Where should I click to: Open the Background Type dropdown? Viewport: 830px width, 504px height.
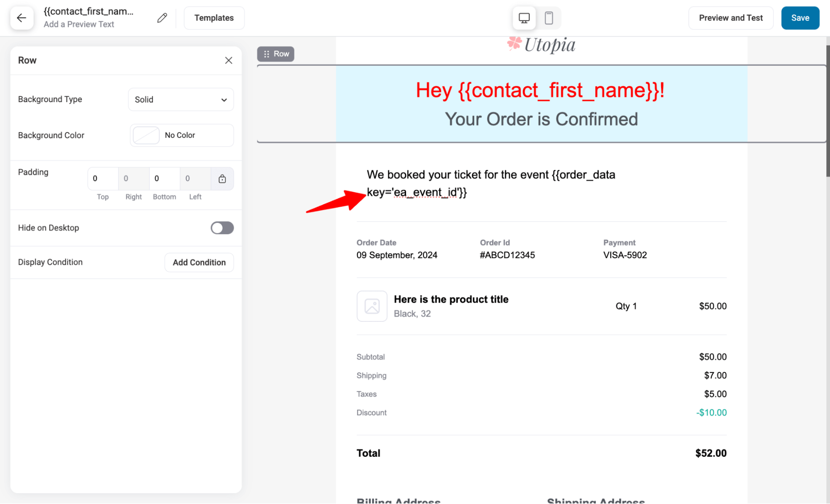[x=181, y=99]
